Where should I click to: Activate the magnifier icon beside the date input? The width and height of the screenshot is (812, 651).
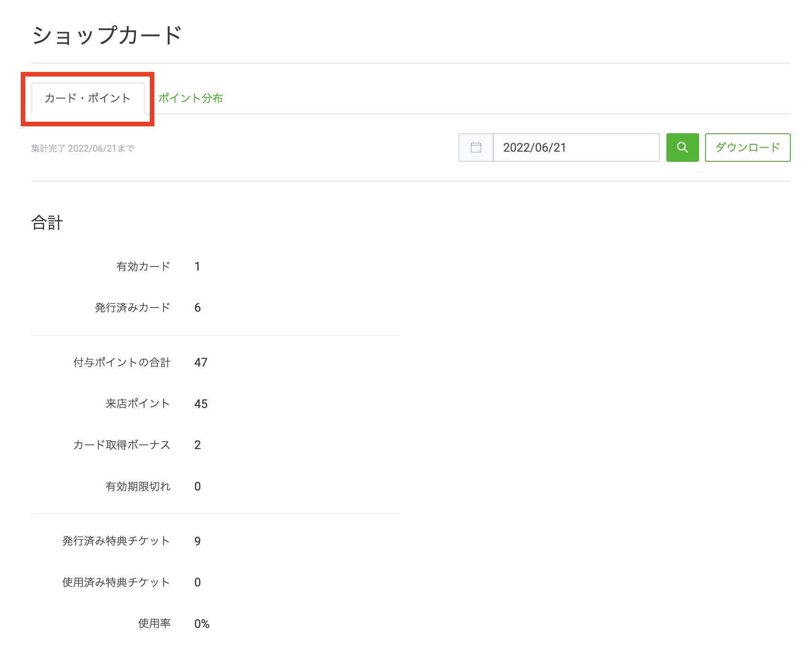(x=683, y=148)
